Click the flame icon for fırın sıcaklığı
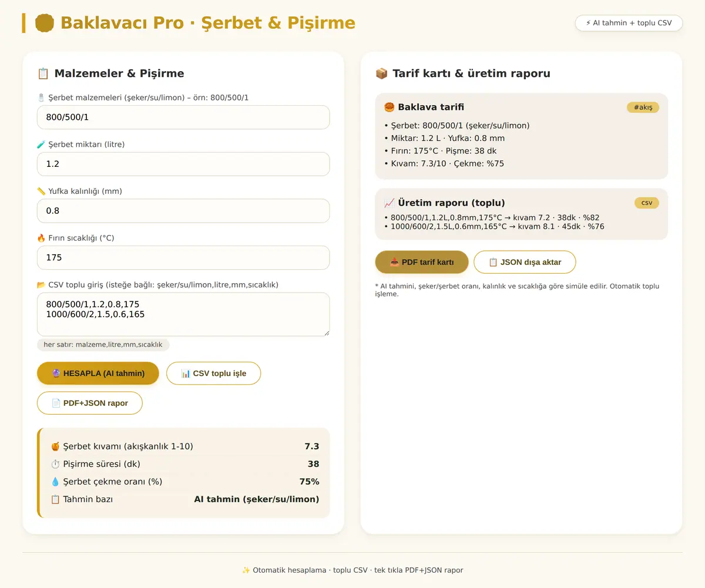This screenshot has width=705, height=588. pos(41,238)
